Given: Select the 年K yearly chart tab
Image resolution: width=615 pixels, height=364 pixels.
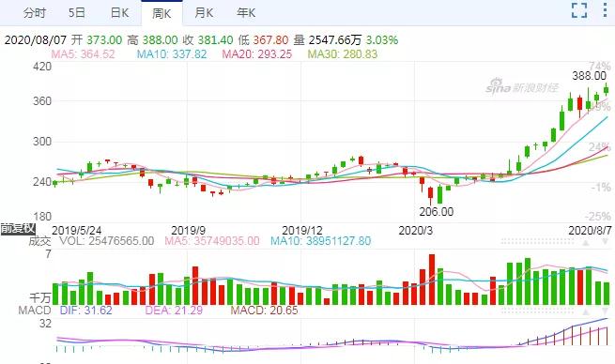Looking at the screenshot, I should (246, 13).
